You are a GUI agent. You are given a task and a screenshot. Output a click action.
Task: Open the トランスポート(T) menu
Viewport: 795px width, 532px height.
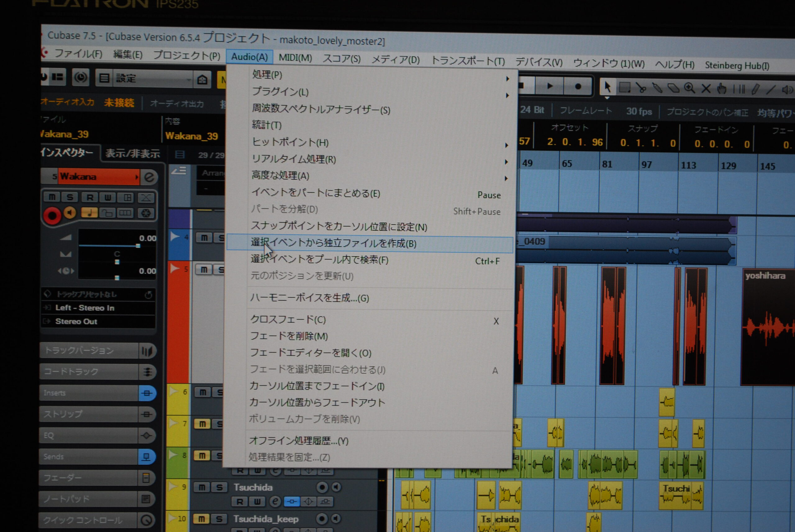point(468,61)
